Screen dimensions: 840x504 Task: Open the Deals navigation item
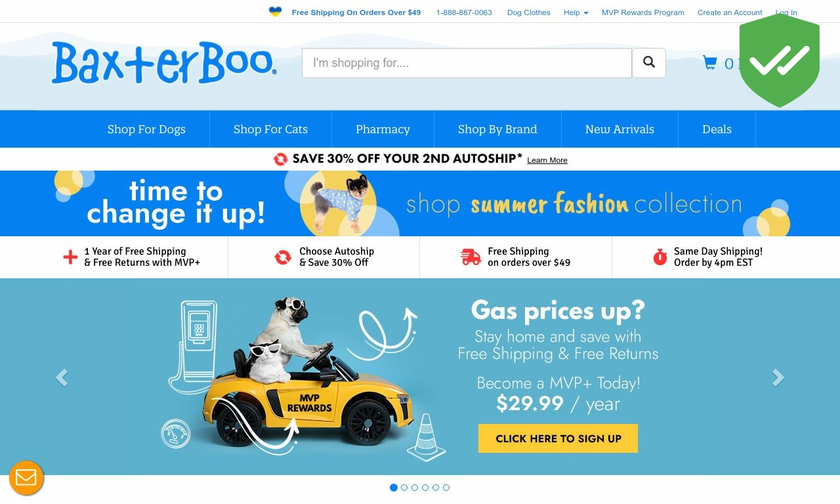pyautogui.click(x=717, y=129)
